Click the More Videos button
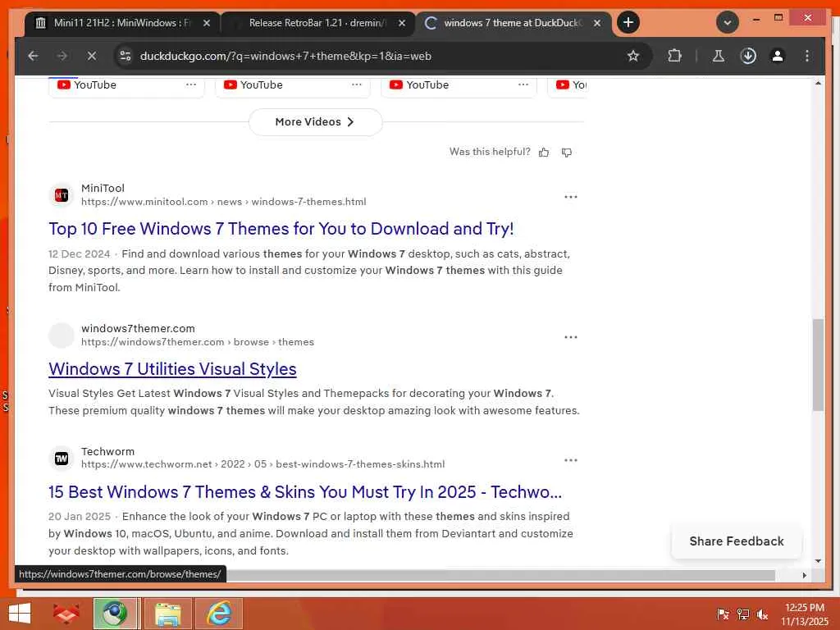This screenshot has height=630, width=840. point(316,122)
